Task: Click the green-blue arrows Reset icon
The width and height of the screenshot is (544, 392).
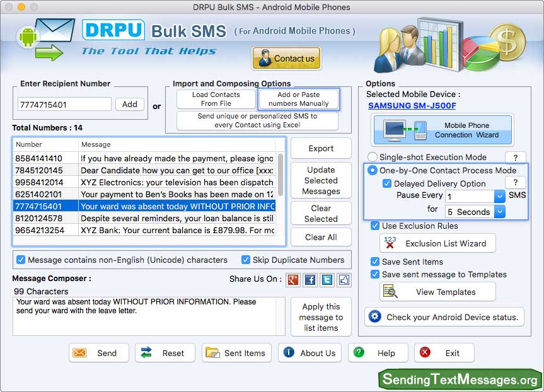Action: [x=146, y=352]
